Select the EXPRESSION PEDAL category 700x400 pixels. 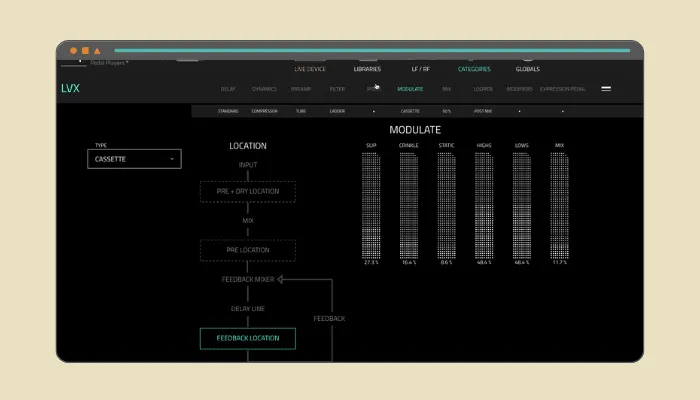[x=562, y=89]
